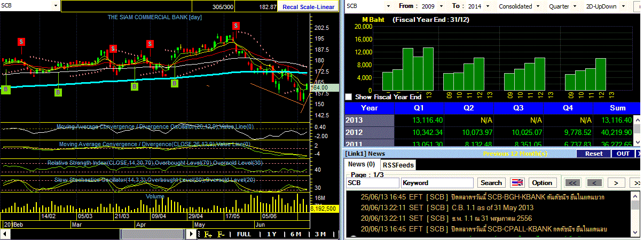
Task: Click the OUT button in News header
Action: (x=623, y=154)
